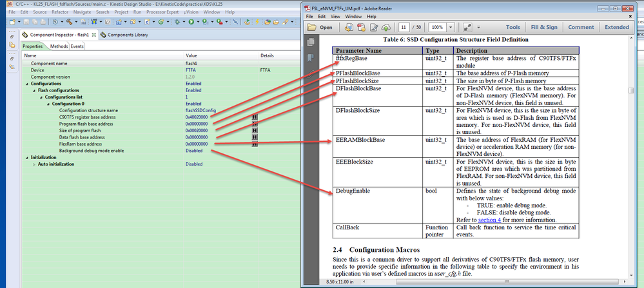
Task: Open the Comment pane
Action: (581, 27)
